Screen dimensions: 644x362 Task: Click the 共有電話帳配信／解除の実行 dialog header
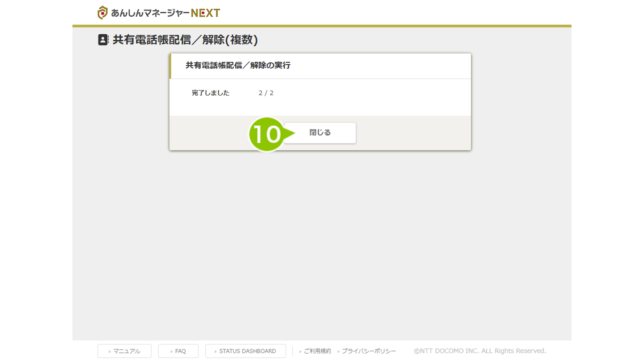(238, 66)
